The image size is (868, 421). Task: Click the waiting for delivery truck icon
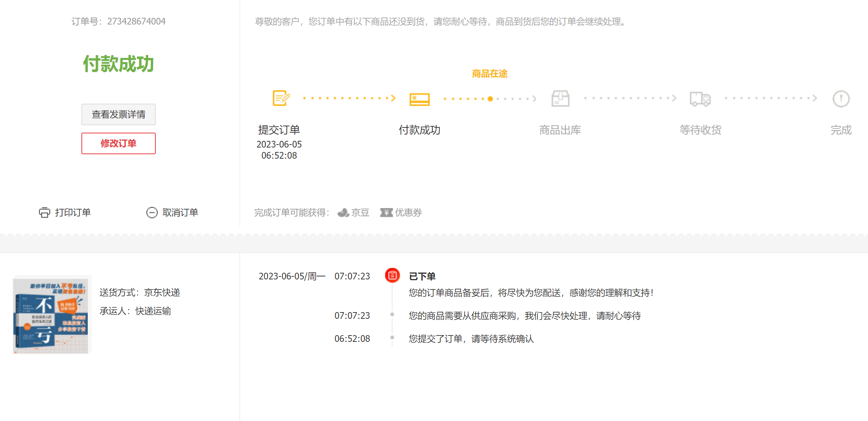tap(700, 99)
